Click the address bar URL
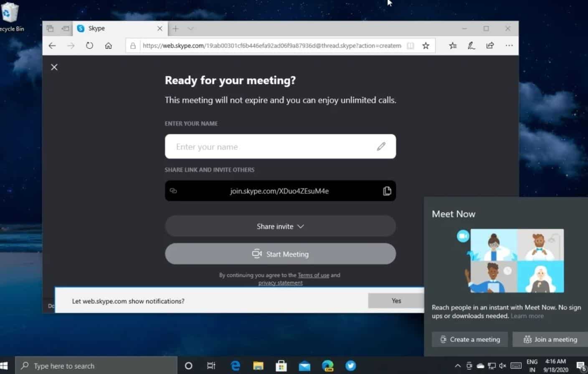 [272, 46]
